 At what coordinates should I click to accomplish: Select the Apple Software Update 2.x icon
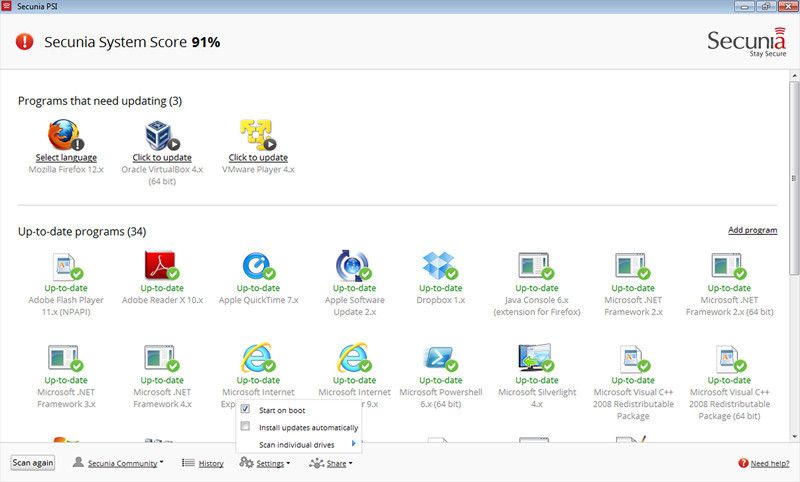coord(354,266)
